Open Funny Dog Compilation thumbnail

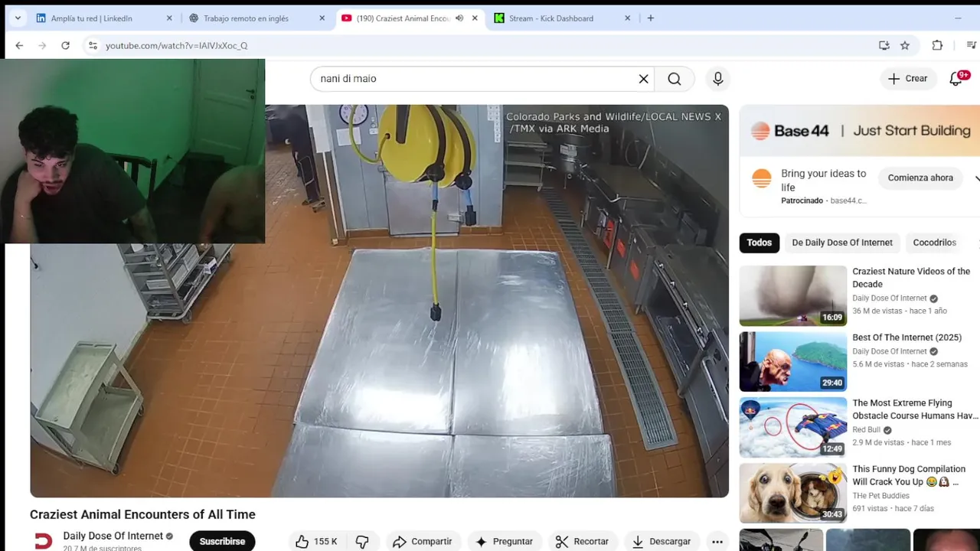tap(793, 493)
